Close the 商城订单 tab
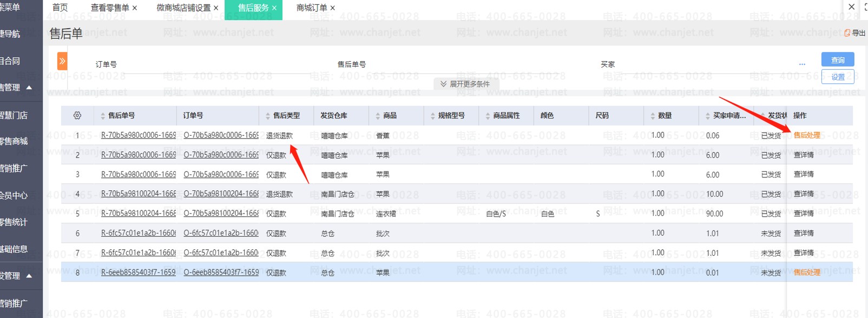The height and width of the screenshot is (318, 868). tap(333, 8)
